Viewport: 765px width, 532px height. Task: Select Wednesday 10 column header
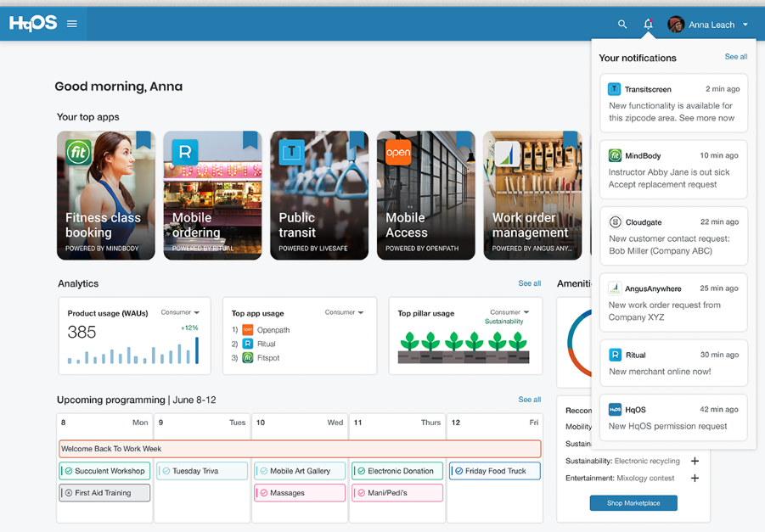point(300,423)
